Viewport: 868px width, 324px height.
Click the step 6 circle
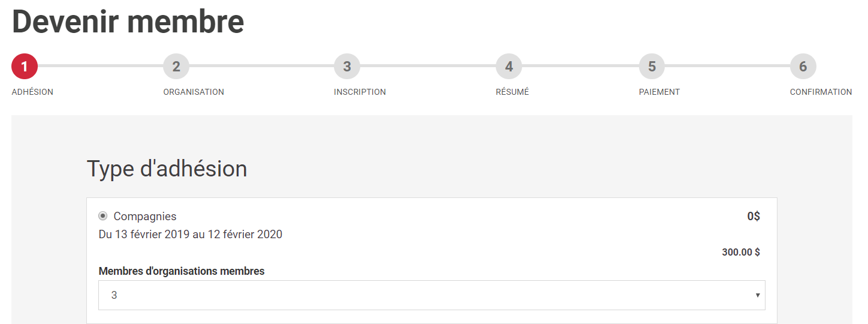[x=803, y=67]
